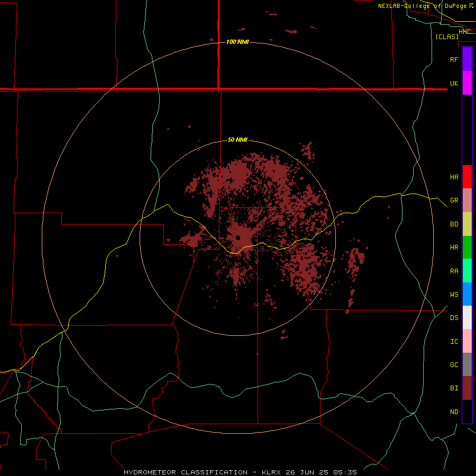Select the light pink IC swatch

tap(467, 341)
